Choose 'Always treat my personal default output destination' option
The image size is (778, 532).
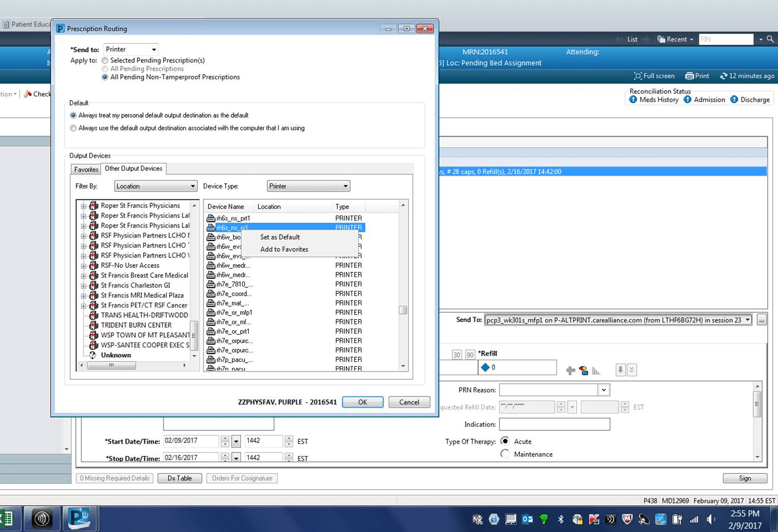(73, 115)
